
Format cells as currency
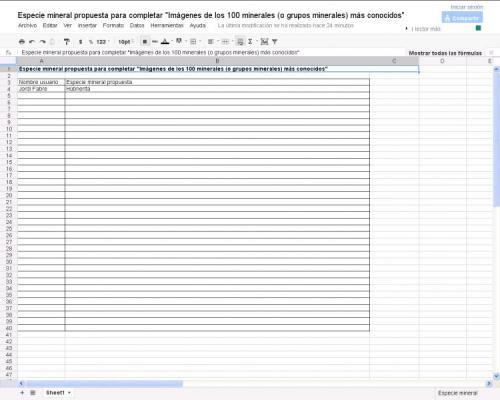80,42
